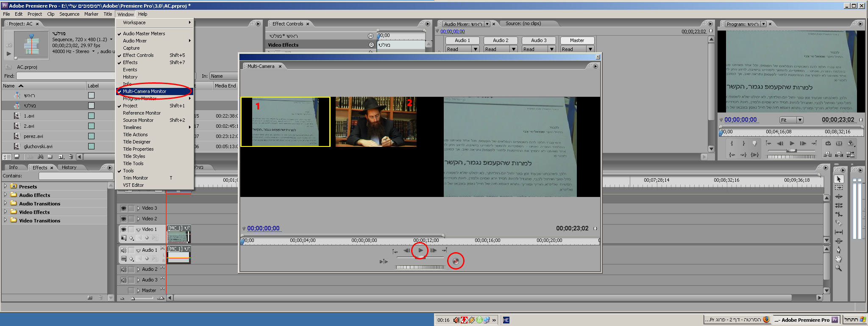The width and height of the screenshot is (868, 326).
Task: Click Multi-Camera current timecode 00;00;00;00
Action: [263, 228]
